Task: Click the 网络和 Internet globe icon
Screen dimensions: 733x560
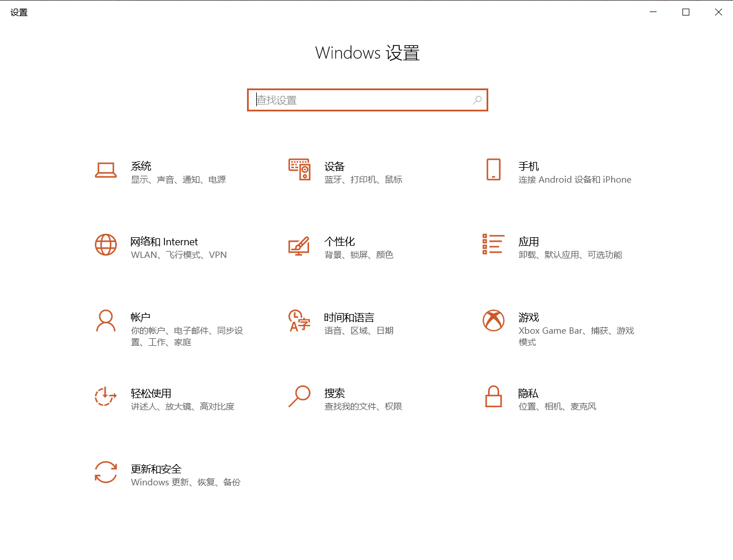Action: 106,245
